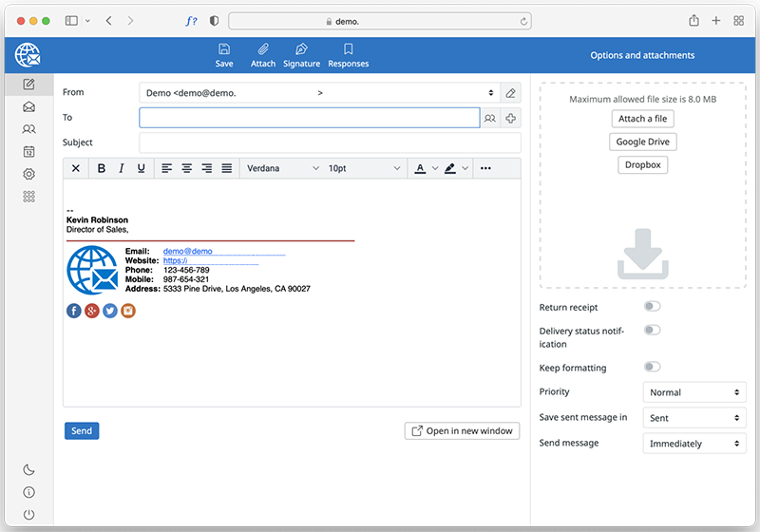Image resolution: width=760 pixels, height=532 pixels.
Task: Open Contacts in the left sidebar
Action: click(x=28, y=129)
